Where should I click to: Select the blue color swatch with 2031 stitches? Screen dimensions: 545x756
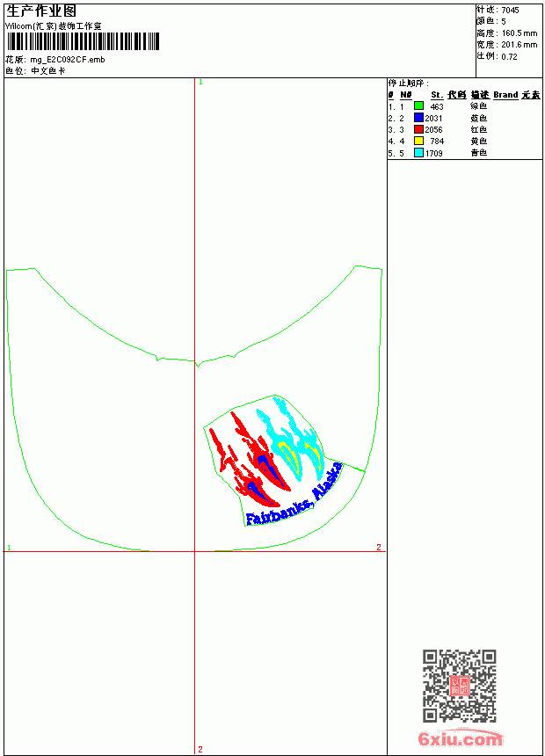click(418, 118)
